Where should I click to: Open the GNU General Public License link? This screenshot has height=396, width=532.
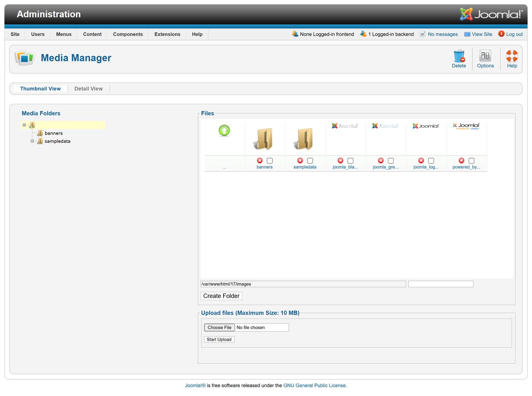315,385
